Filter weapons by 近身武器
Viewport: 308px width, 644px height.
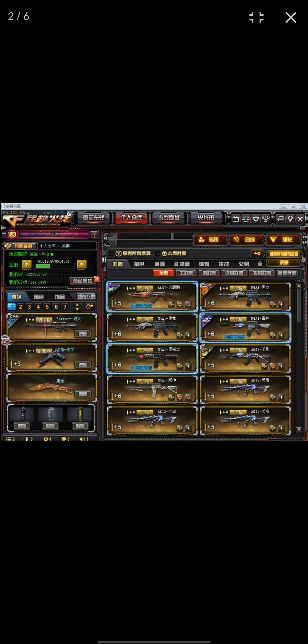pos(234,273)
